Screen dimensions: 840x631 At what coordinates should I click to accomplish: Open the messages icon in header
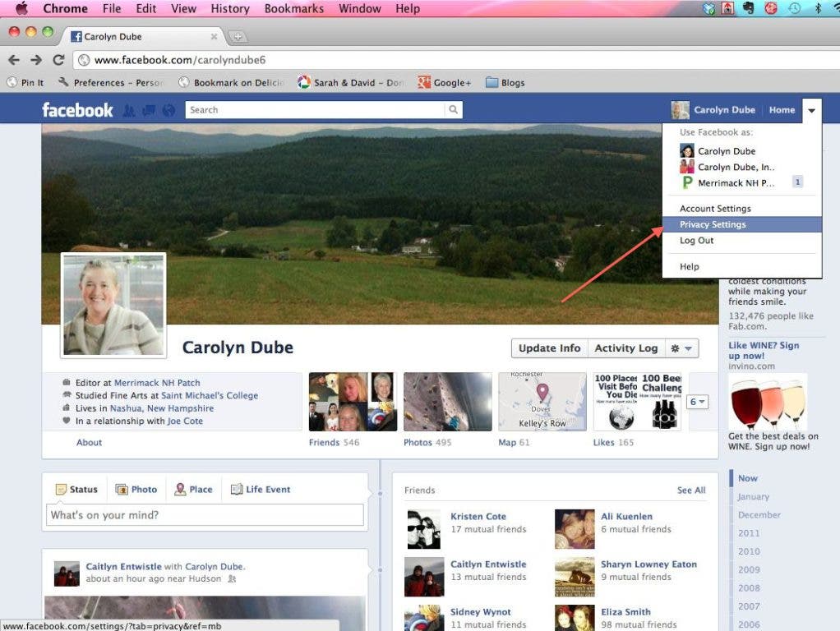pos(149,110)
